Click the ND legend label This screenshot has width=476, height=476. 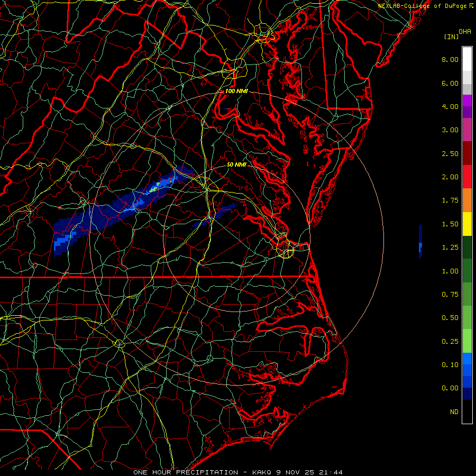click(454, 412)
